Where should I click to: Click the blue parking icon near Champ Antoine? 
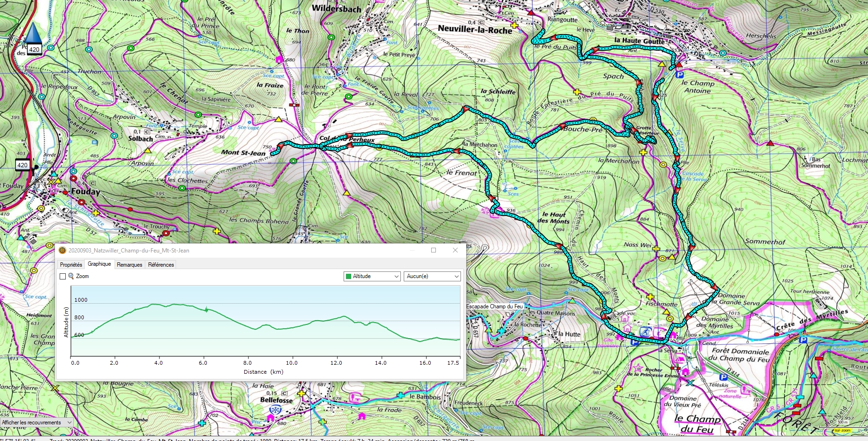pos(680,75)
